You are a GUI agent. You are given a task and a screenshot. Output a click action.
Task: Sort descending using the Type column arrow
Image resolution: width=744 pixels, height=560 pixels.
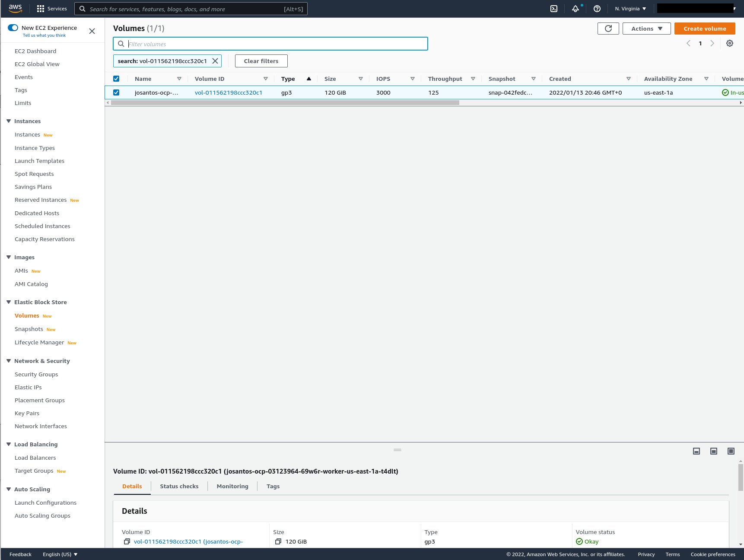[x=308, y=79]
